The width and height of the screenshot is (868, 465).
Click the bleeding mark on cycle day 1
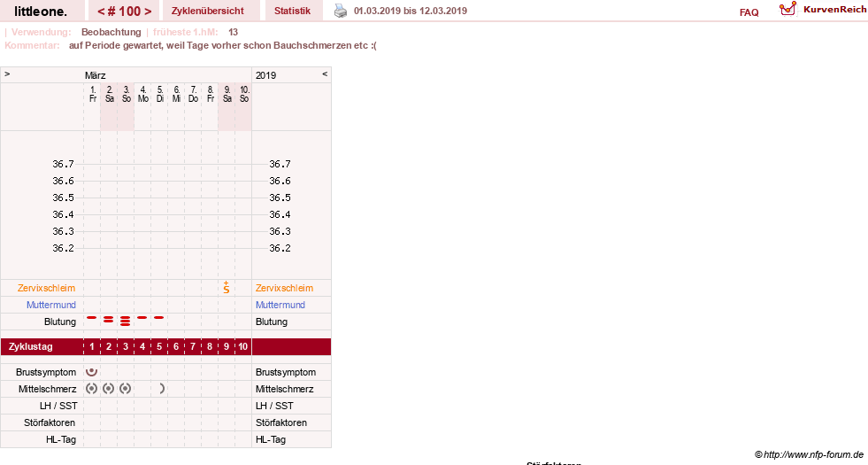(x=92, y=318)
